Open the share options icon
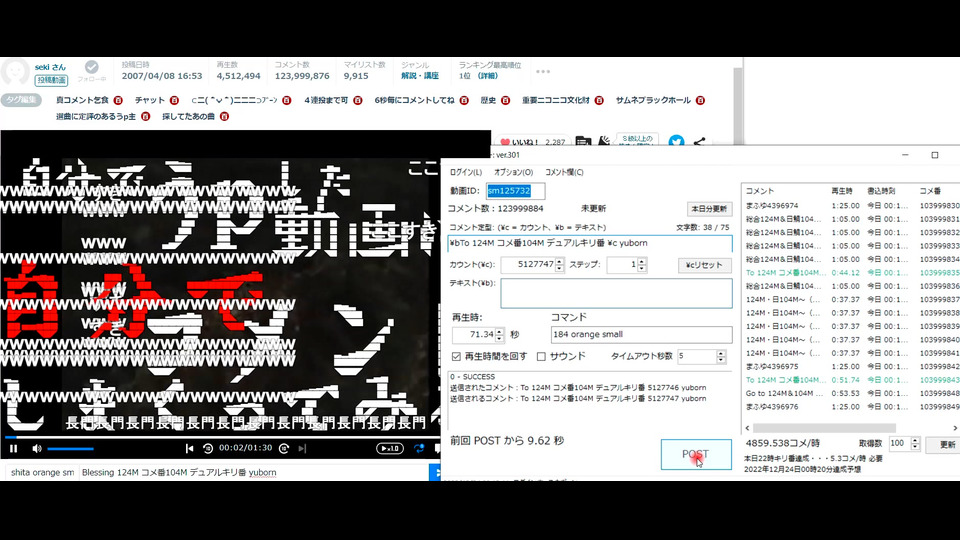960x540 pixels. click(x=699, y=141)
